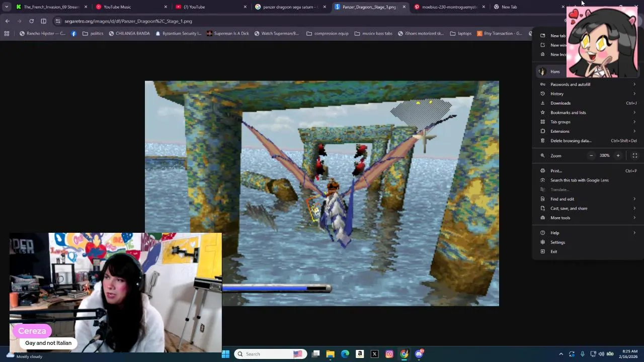Close the Panzer_Dragoon_Stage_1.png tab
This screenshot has width=644, height=362.
[404, 7]
